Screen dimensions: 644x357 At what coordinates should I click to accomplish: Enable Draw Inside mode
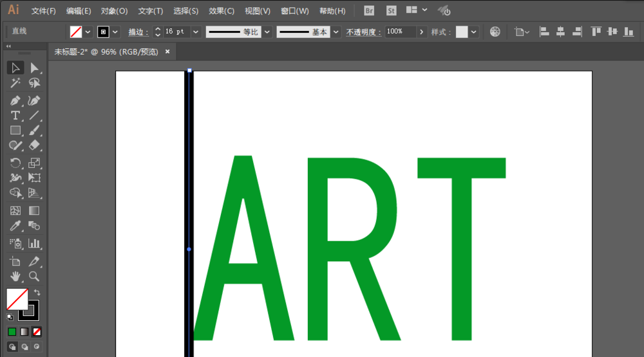point(37,347)
